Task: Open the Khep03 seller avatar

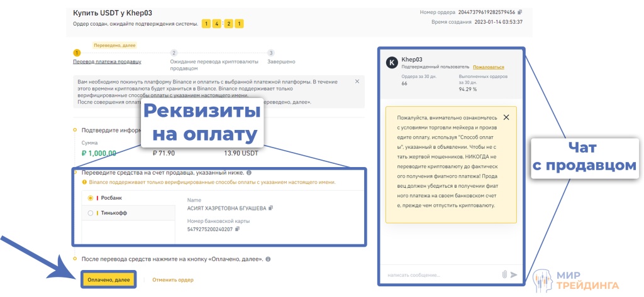Action: click(x=391, y=63)
